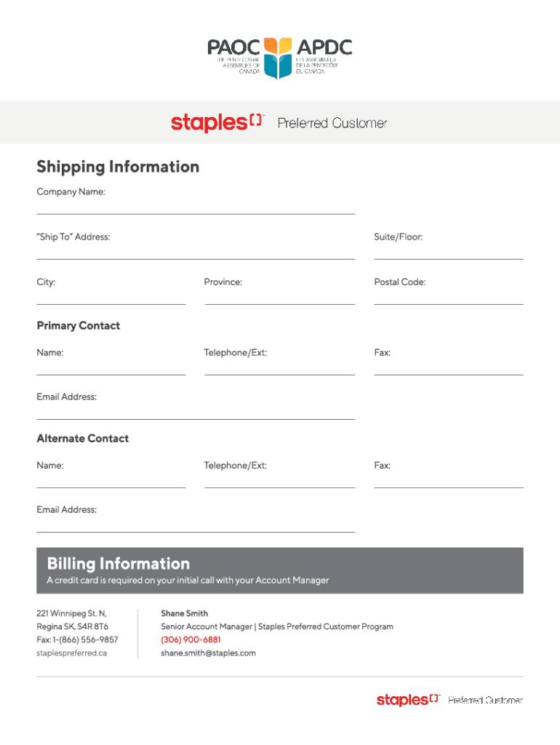
Task: Select the Alternate Contact Fax field
Action: click(x=448, y=480)
